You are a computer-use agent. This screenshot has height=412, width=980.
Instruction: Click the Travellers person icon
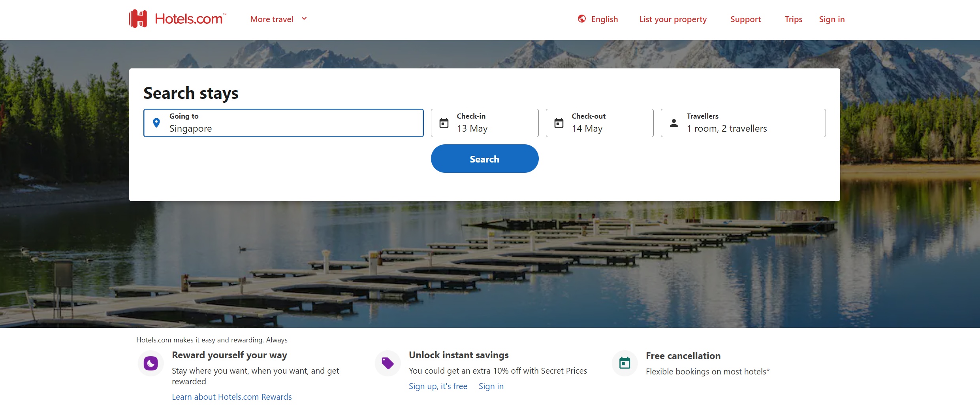674,123
